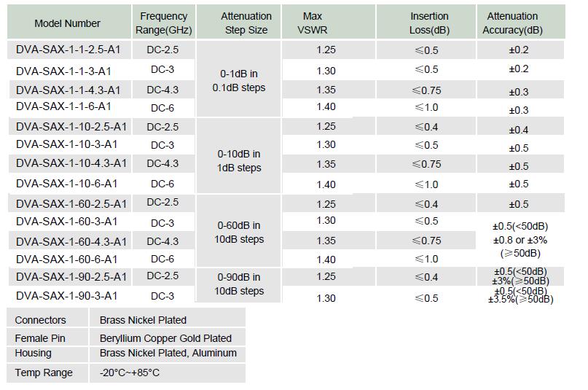Click model DVA-SAX-1-10-4.3-A1

pos(71,163)
